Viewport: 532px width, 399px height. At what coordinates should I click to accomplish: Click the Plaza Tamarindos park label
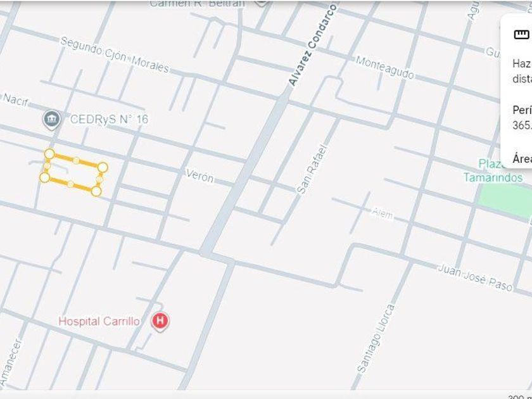(x=494, y=170)
